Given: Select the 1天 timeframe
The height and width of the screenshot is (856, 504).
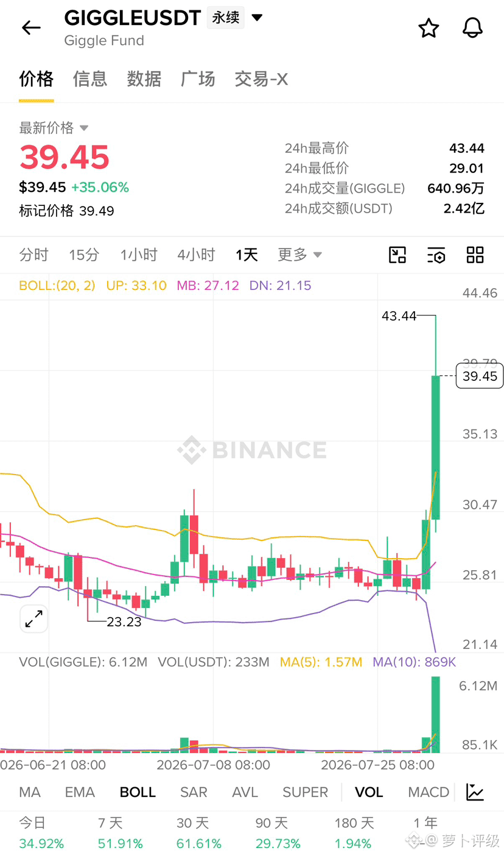Looking at the screenshot, I should 247,255.
